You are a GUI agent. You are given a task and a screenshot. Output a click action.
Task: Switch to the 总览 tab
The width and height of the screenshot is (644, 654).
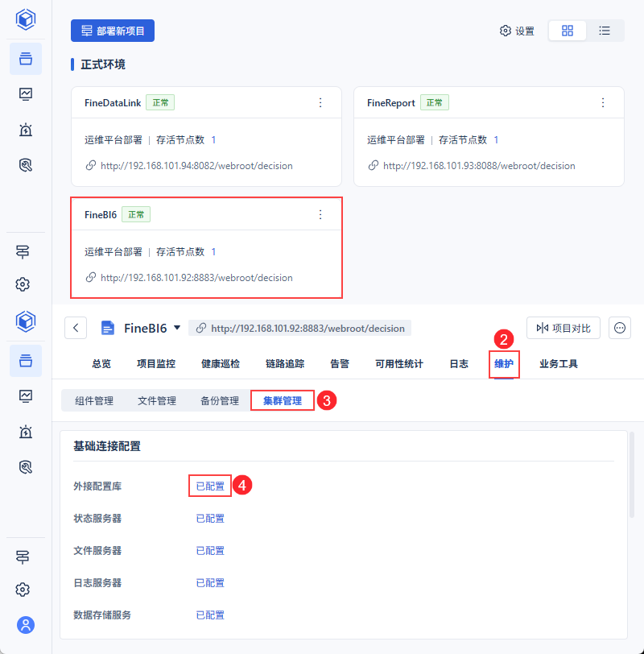[x=101, y=364]
